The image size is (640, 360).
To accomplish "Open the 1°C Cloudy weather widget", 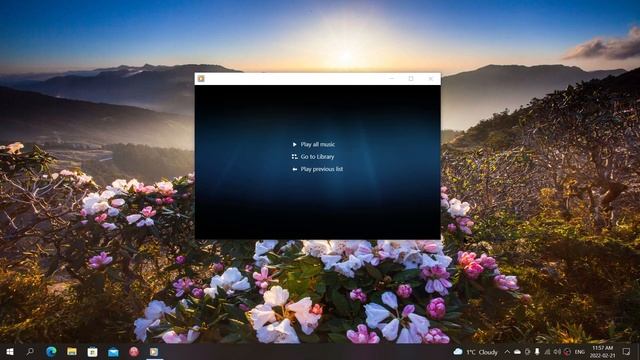I will pyautogui.click(x=476, y=352).
